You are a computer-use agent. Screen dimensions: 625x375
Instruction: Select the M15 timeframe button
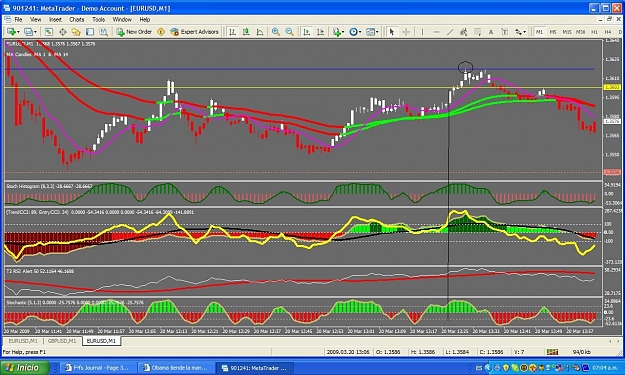566,32
